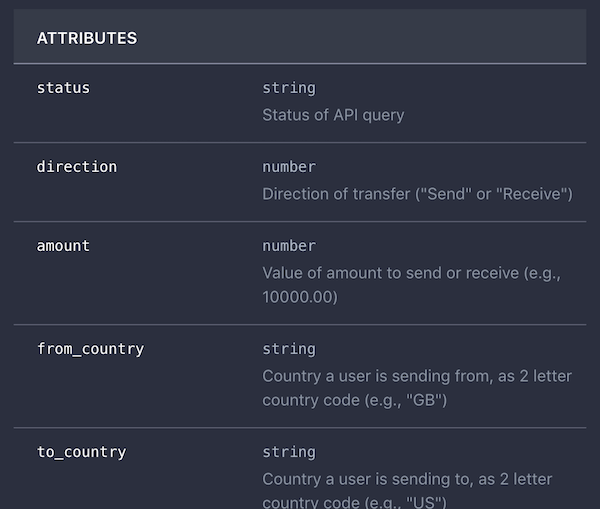Screen dimensions: 600x509
Task: Click the 10000.00 example value text
Action: point(300,297)
